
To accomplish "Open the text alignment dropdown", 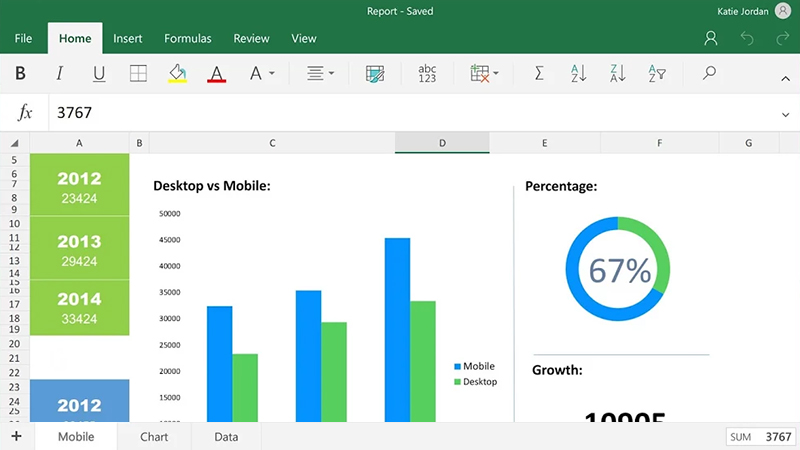I will coord(320,73).
